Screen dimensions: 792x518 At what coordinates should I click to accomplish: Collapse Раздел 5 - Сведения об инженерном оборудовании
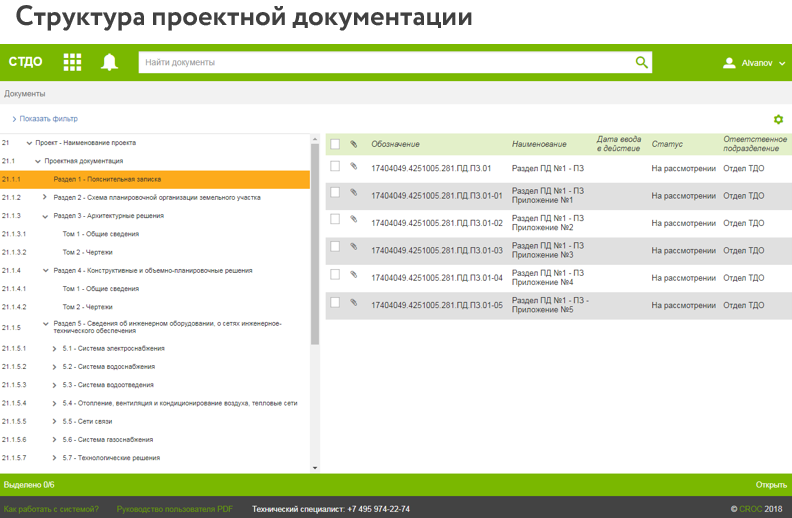click(45, 324)
